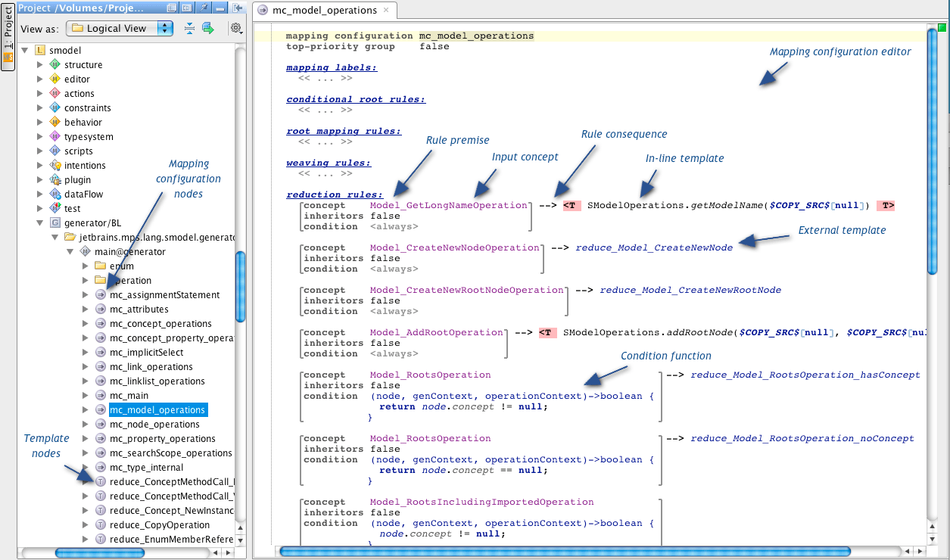Click the scroll-from-source green arrow icon
The image size is (950, 560).
pyautogui.click(x=209, y=27)
